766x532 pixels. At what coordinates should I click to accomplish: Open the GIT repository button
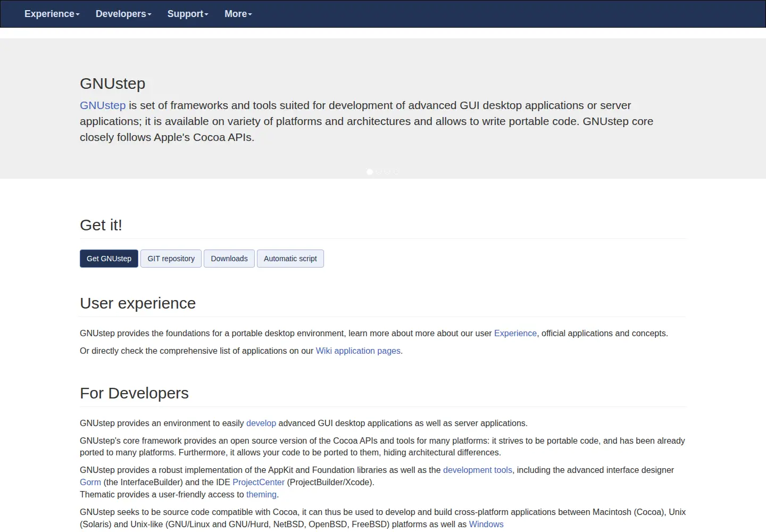click(171, 259)
